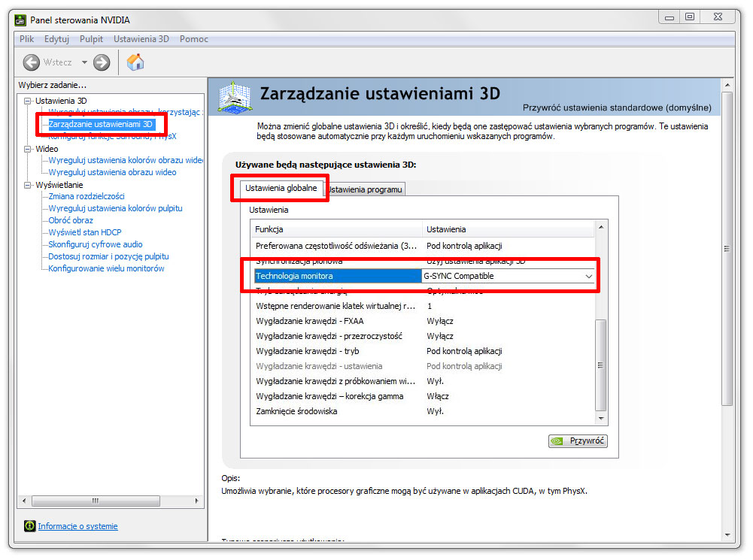The width and height of the screenshot is (753, 560).
Task: Select Wygładzanie krawędzi - przezroczystość row
Action: pyautogui.click(x=423, y=336)
